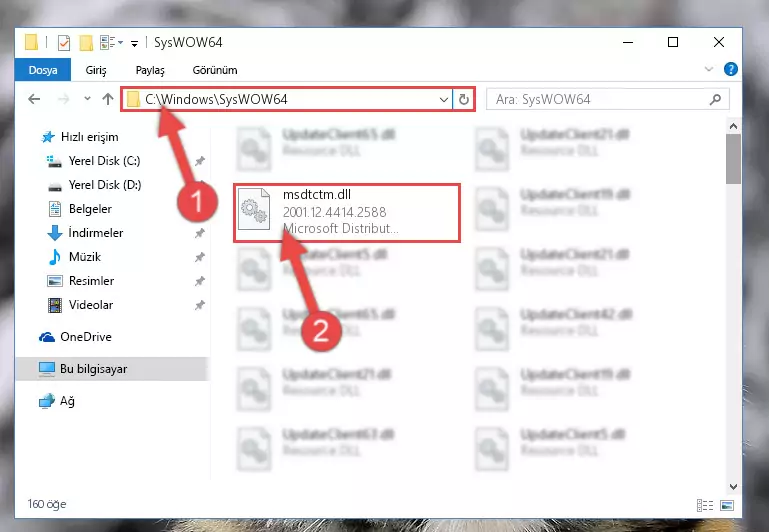
Task: Switch to the Paylaş ribbon tab
Action: point(150,70)
